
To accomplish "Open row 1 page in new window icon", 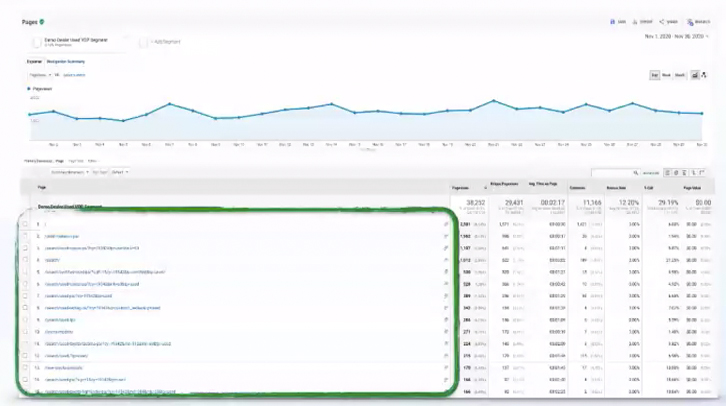I will tap(446, 224).
